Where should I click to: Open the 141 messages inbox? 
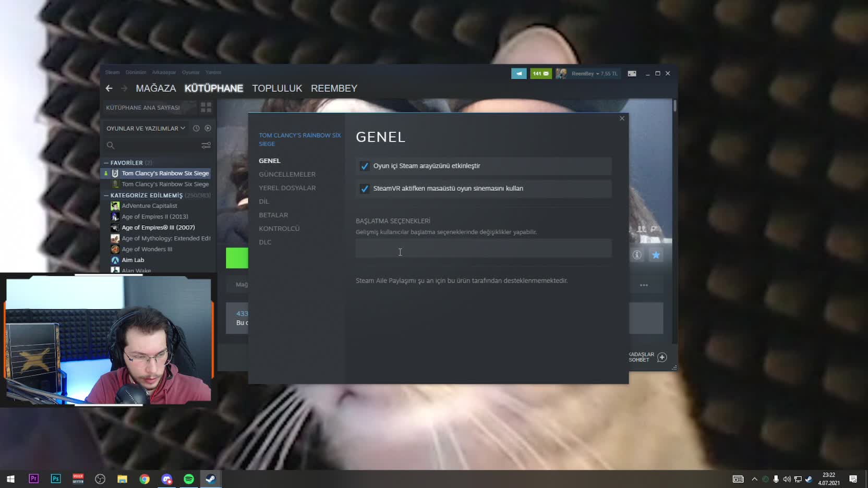click(x=541, y=74)
